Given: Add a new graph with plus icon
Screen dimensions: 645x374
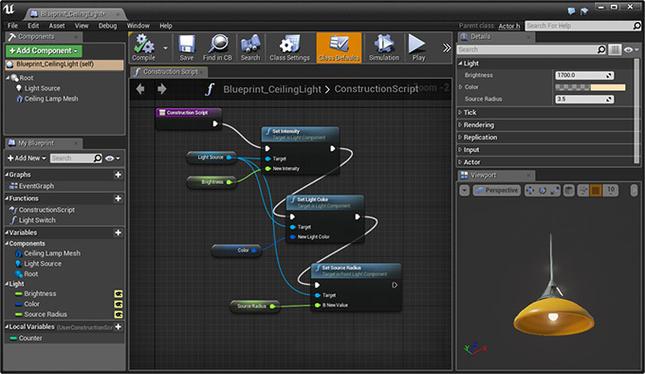Looking at the screenshot, I should pos(118,175).
